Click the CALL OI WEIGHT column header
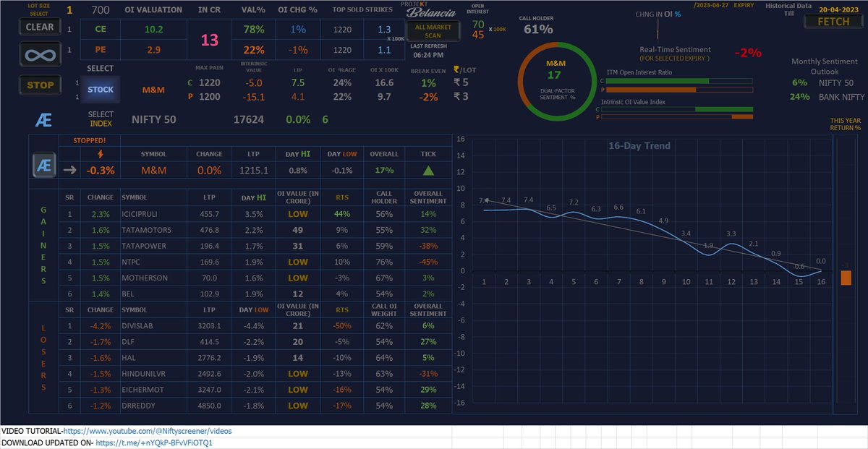 pyautogui.click(x=385, y=309)
